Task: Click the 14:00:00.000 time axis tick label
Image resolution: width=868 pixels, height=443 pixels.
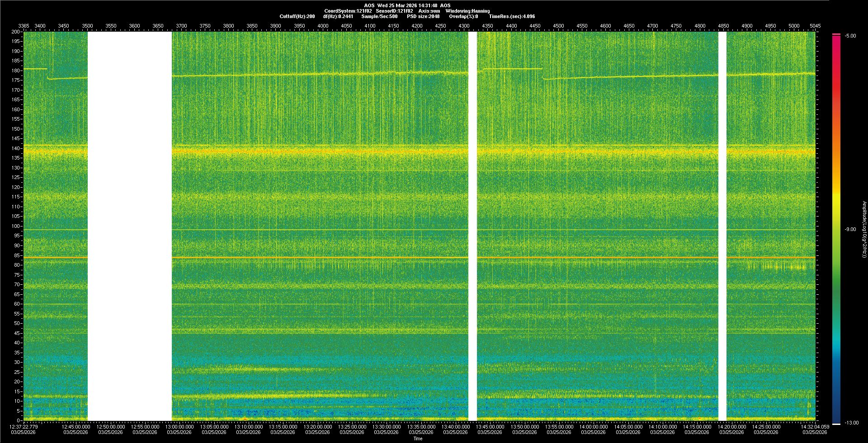Action: pyautogui.click(x=593, y=427)
